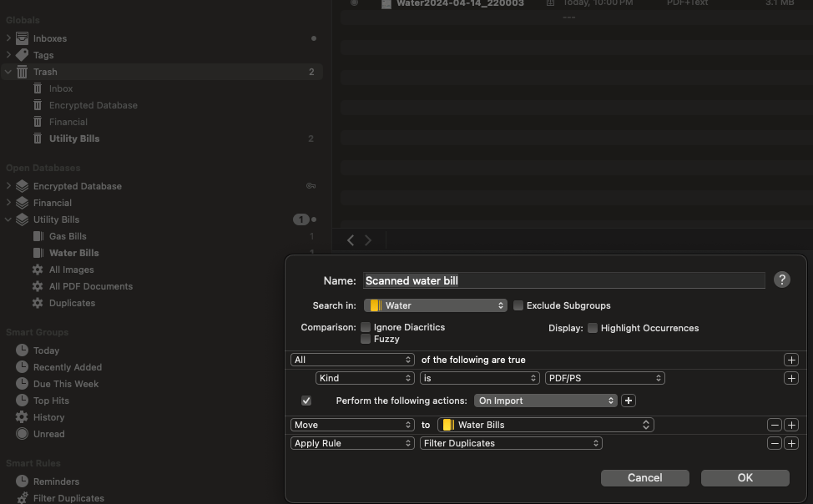Click the Financial database stack icon
The width and height of the screenshot is (813, 504).
pos(22,202)
